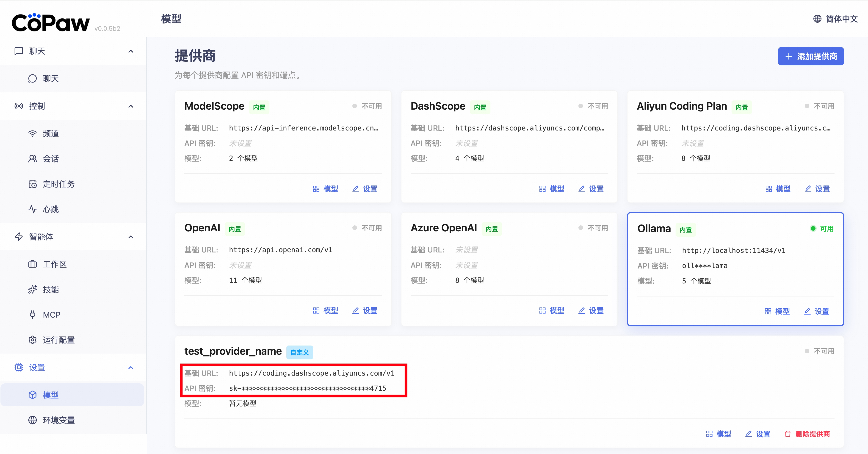Collapse the 控制 sidebar section
The image size is (868, 454).
pyautogui.click(x=131, y=106)
